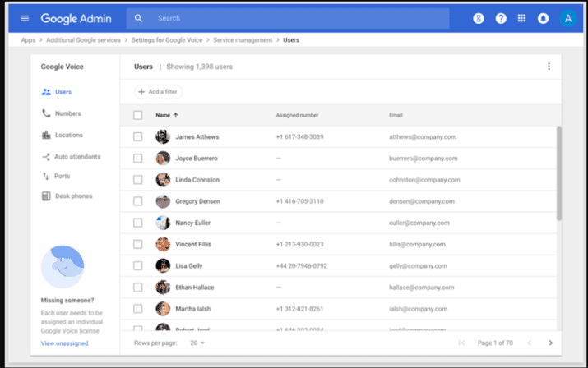Click the user list vertical scrollbar
The image size is (588, 368).
pos(559,173)
